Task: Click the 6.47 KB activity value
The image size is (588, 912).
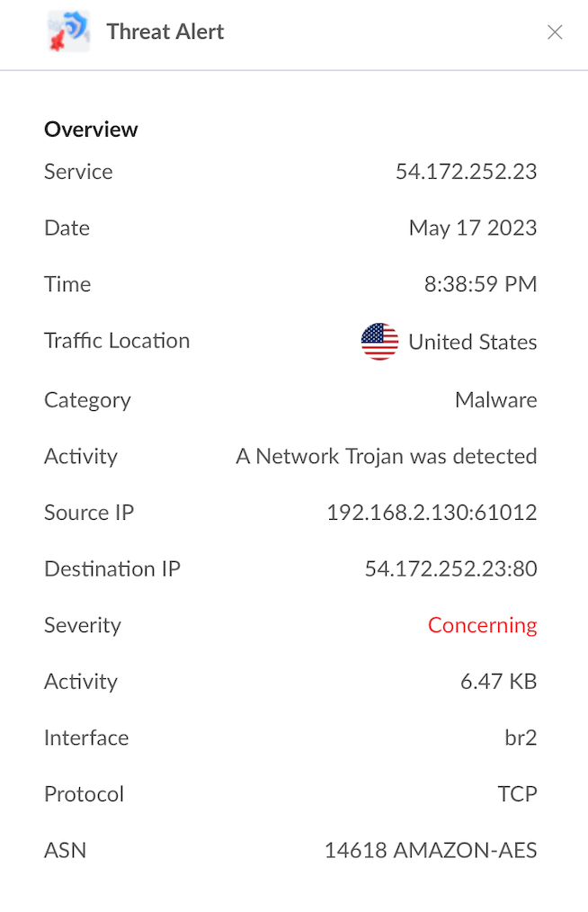Action: coord(498,682)
